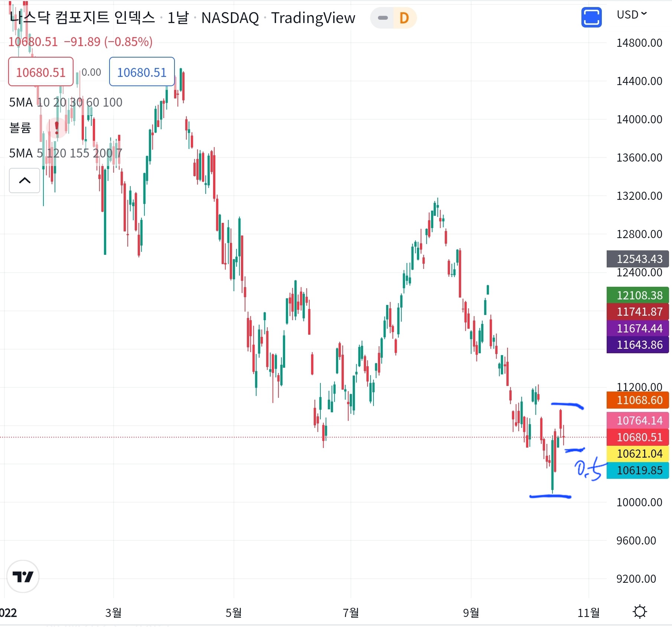
Task: Click the grey 12543.43 price label
Action: coord(638,259)
